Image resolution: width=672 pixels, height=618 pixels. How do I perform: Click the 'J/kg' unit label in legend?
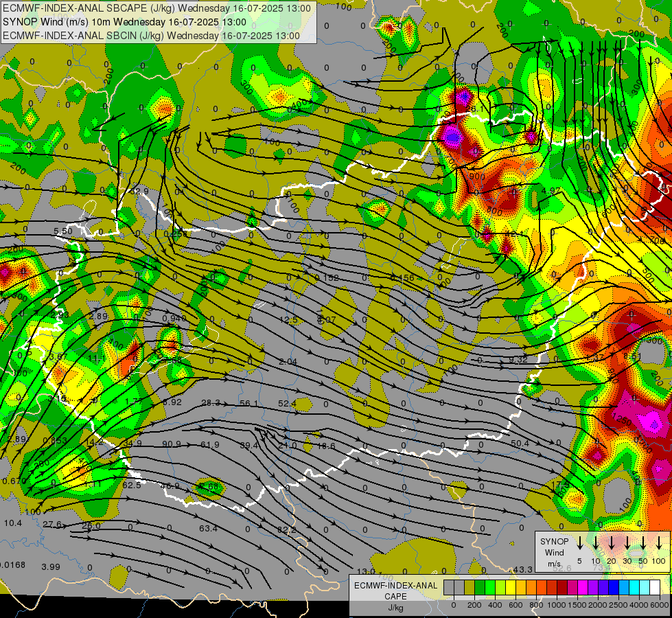(395, 608)
